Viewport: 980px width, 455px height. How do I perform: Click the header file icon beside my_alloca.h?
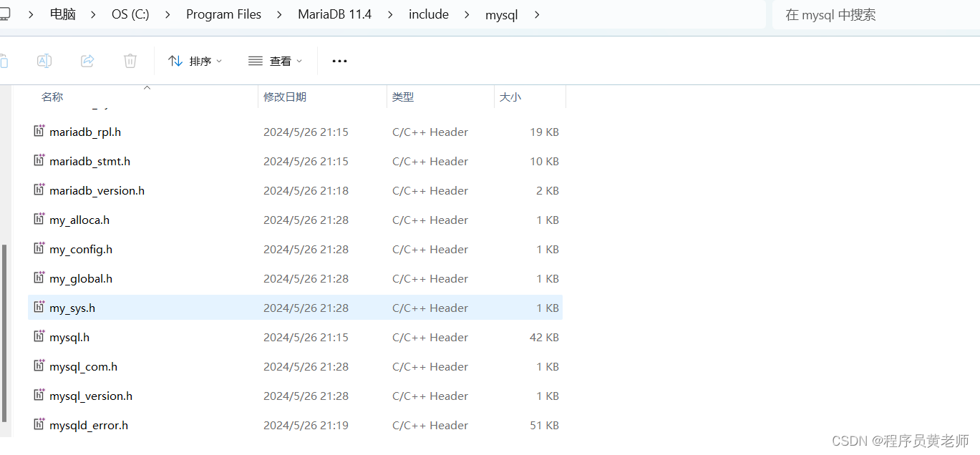coord(39,219)
